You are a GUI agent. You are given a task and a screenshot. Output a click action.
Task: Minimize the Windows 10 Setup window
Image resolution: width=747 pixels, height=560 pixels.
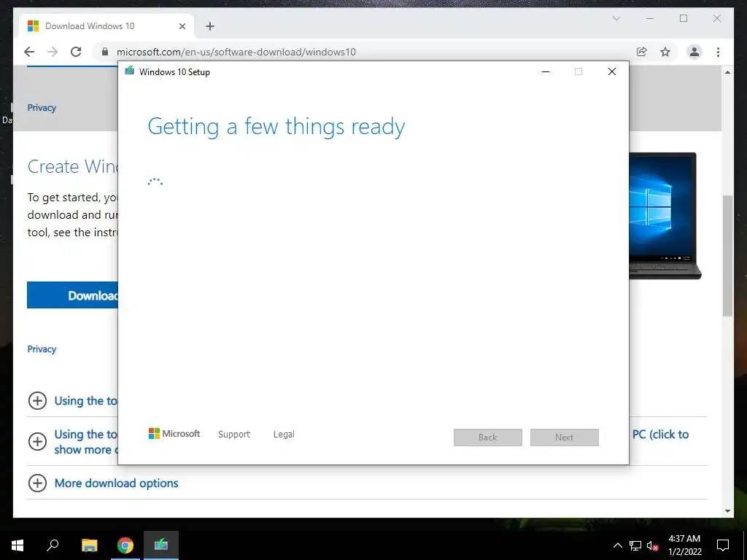tap(546, 71)
